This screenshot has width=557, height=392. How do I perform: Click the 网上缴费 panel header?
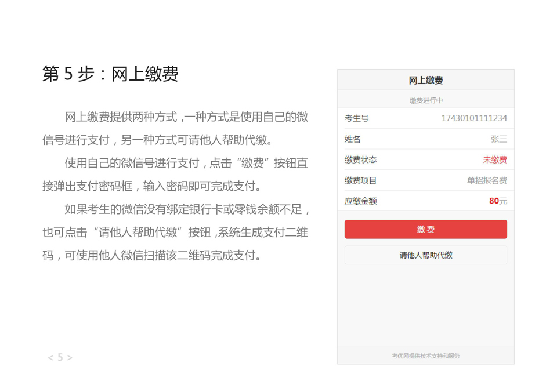click(x=425, y=80)
